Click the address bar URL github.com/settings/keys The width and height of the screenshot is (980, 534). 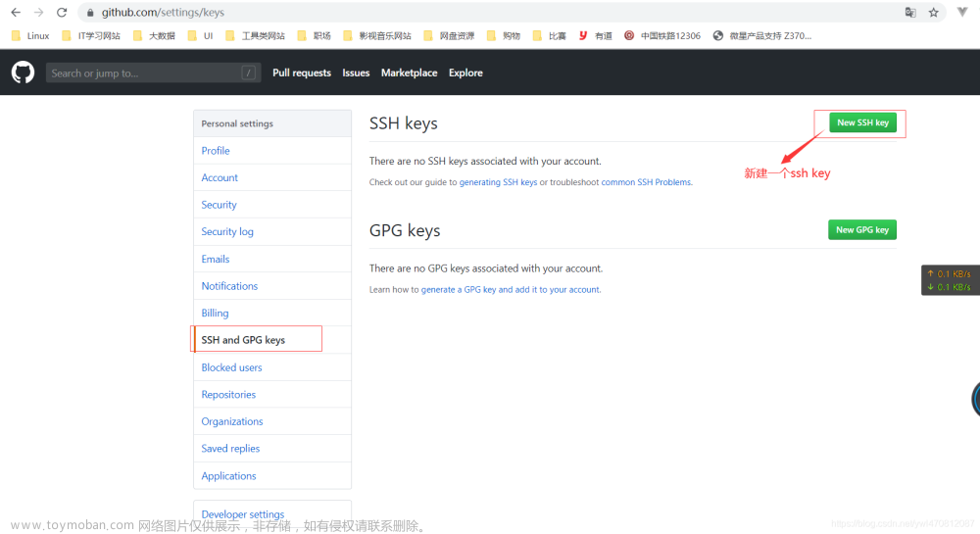click(163, 13)
